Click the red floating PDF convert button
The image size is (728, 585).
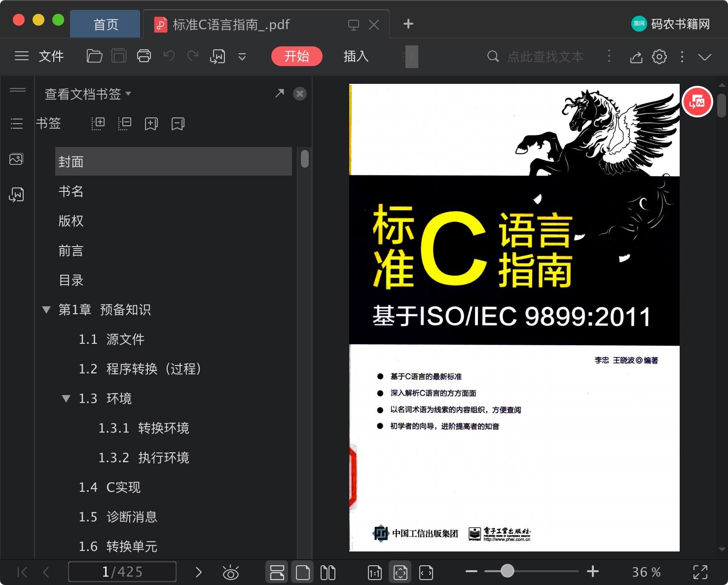click(x=697, y=102)
